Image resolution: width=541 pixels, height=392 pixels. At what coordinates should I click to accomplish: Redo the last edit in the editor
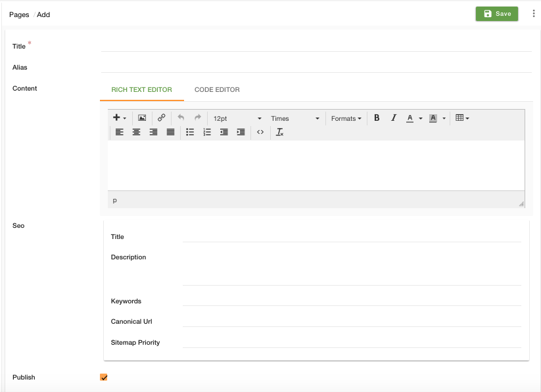tap(198, 118)
